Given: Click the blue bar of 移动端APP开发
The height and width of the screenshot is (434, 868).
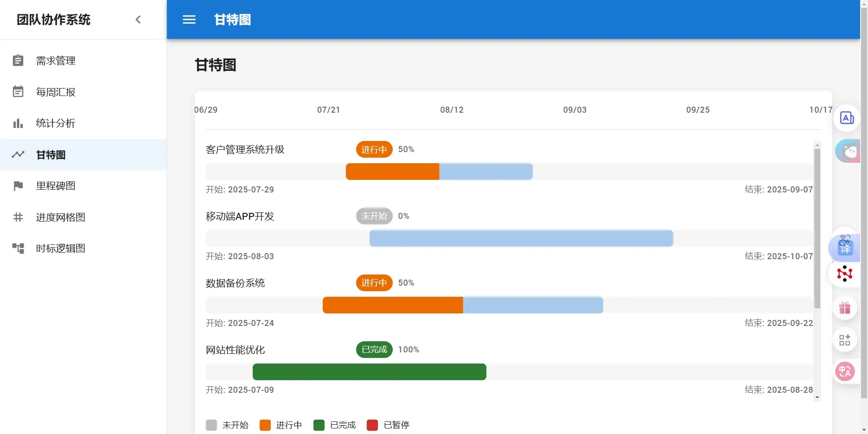Looking at the screenshot, I should coord(521,238).
